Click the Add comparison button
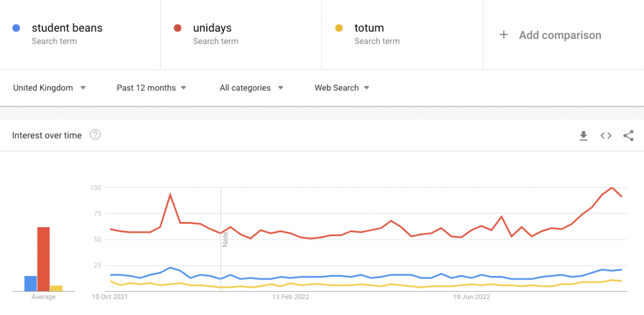644x315 pixels. tap(550, 35)
